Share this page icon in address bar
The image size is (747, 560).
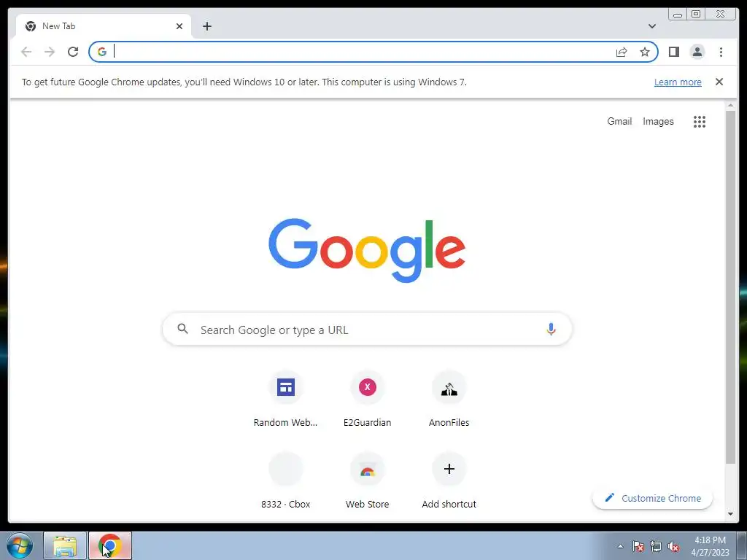click(x=622, y=52)
